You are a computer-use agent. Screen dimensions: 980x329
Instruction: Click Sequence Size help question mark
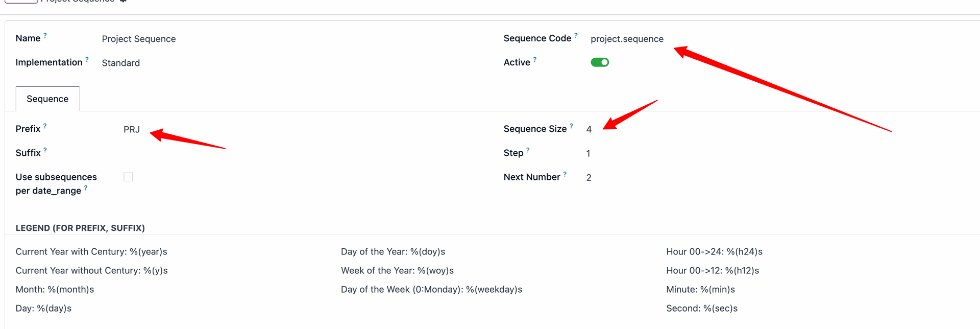(x=571, y=126)
